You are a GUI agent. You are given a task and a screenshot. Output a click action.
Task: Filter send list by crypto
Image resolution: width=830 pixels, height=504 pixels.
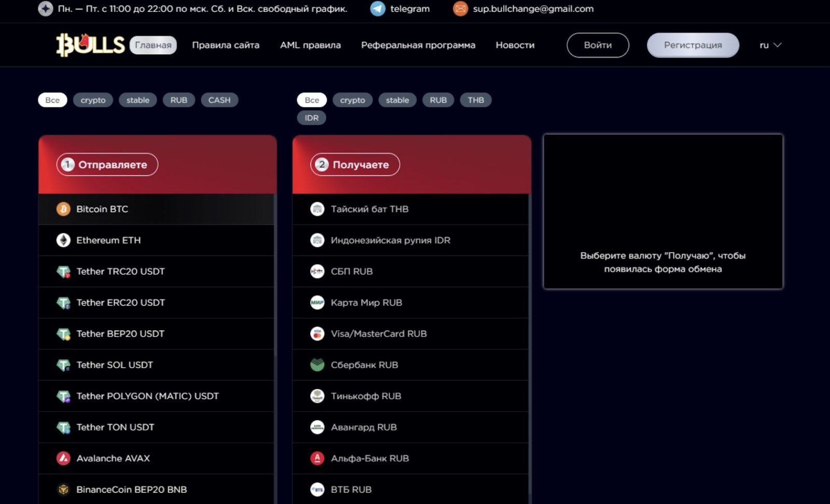(93, 100)
